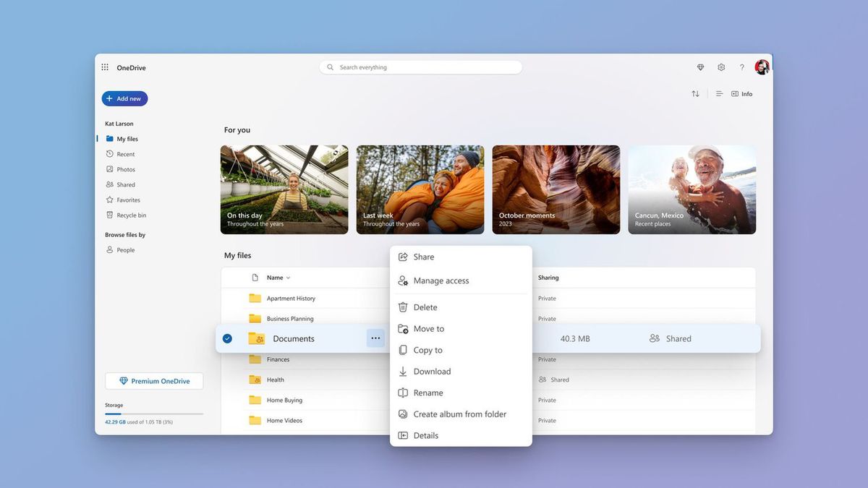Open the OneDrive settings gear
The width and height of the screenshot is (868, 488).
(x=720, y=67)
